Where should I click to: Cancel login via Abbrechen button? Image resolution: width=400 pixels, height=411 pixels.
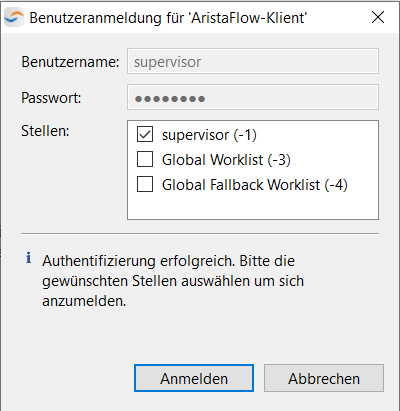[x=324, y=378]
